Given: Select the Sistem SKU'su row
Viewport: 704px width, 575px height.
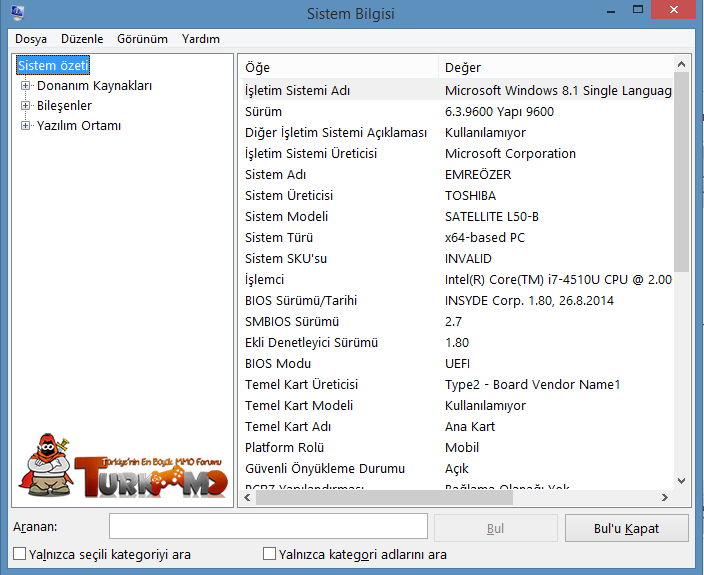Looking at the screenshot, I should click(x=456, y=259).
